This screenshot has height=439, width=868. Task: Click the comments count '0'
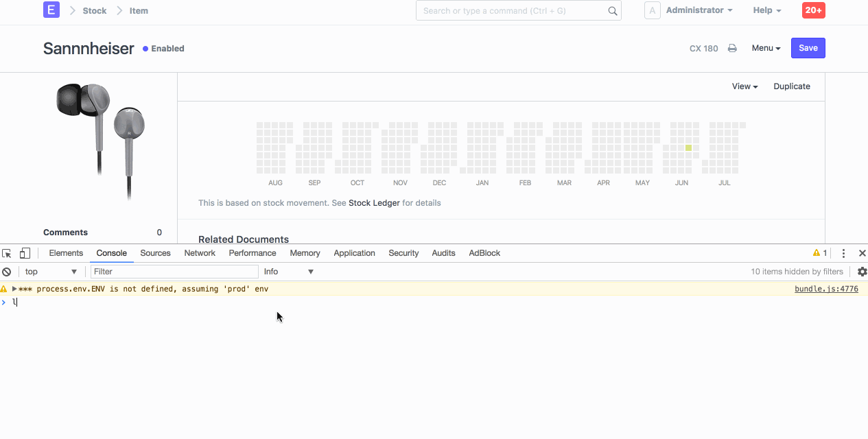coord(159,233)
